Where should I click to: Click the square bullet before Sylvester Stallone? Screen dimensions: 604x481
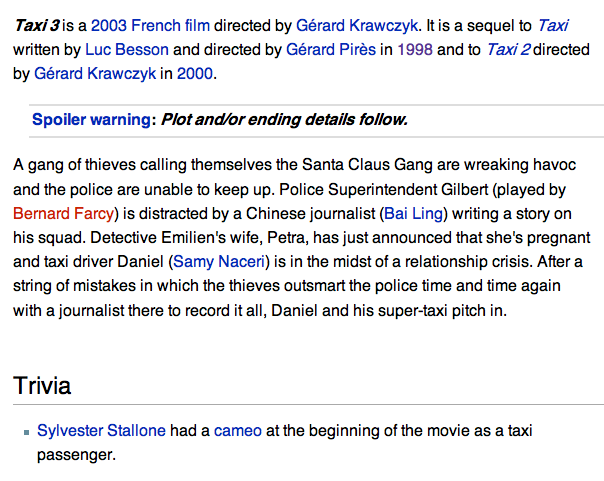pos(27,433)
